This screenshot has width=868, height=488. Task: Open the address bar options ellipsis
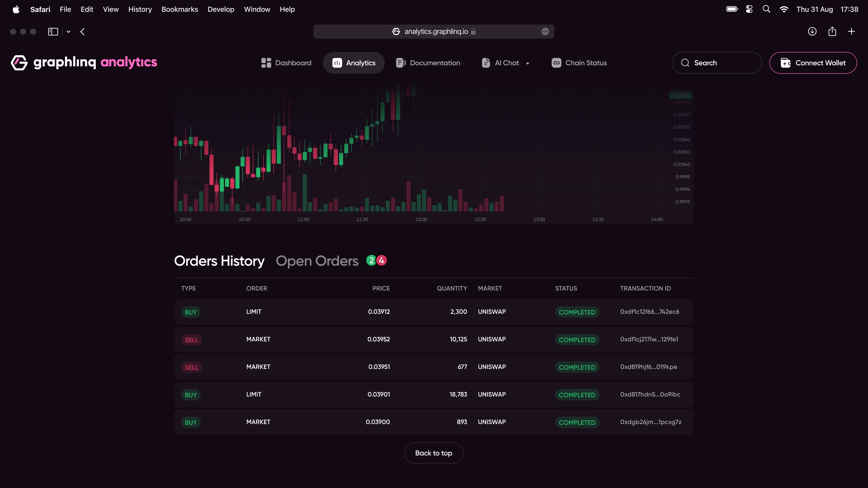545,31
